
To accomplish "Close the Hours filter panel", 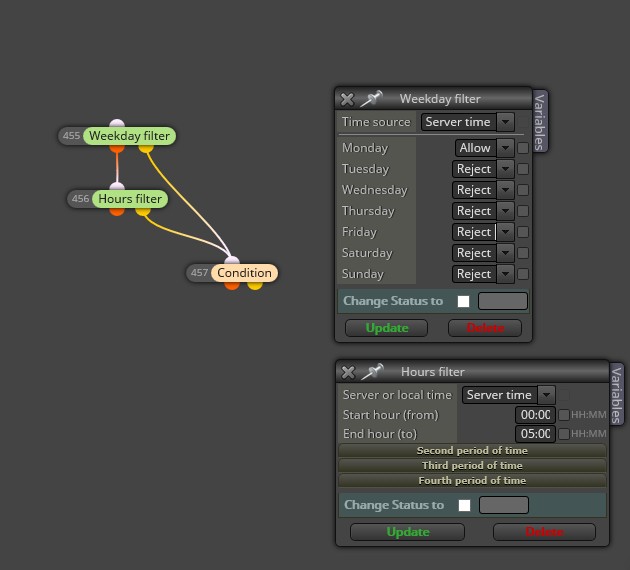I will click(x=348, y=372).
